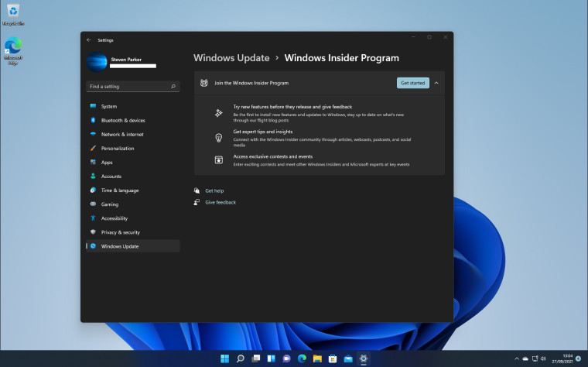The width and height of the screenshot is (588, 367).
Task: Click OneDrive cloud tray icon
Action: point(525,358)
